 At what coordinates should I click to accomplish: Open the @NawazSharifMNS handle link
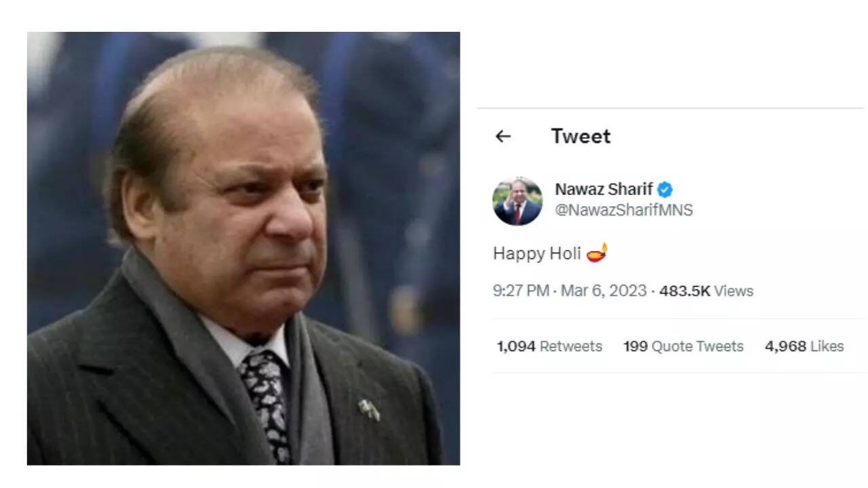click(x=624, y=210)
